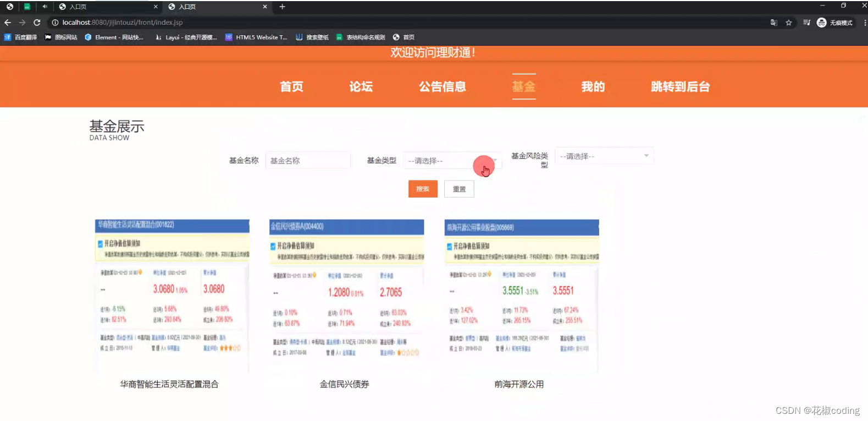This screenshot has height=421, width=868.
Task: Click the incognito 无痕模式 profile badge
Action: [834, 23]
